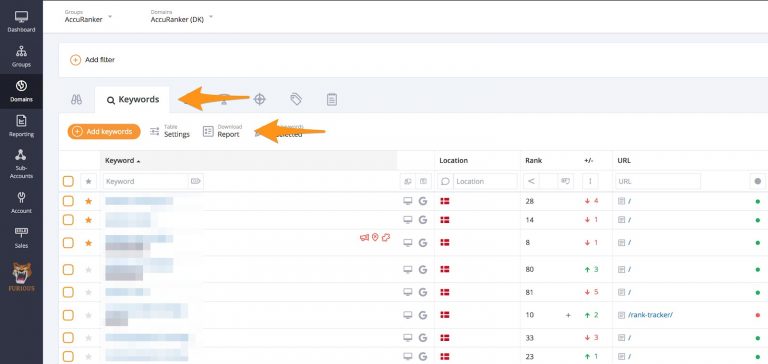Click the Keyword filter input field
Screen dimensions: 768x364
[x=146, y=181]
